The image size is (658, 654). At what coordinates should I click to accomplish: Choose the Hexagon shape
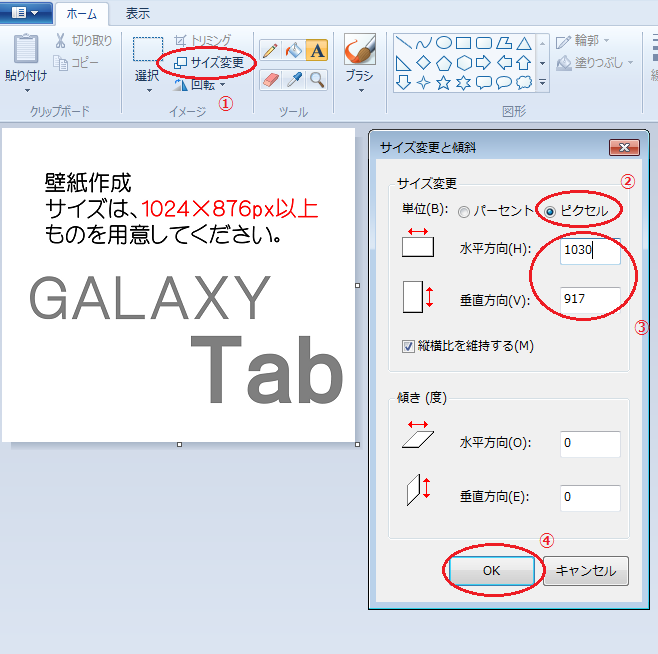(x=463, y=63)
